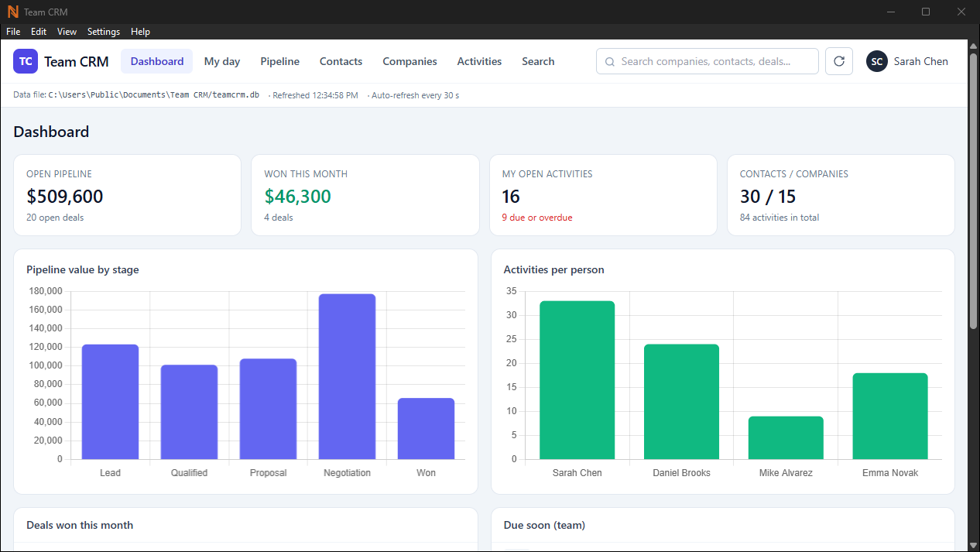Click the data file path teamcrm.db
Screen dimensions: 980x552
153,95
